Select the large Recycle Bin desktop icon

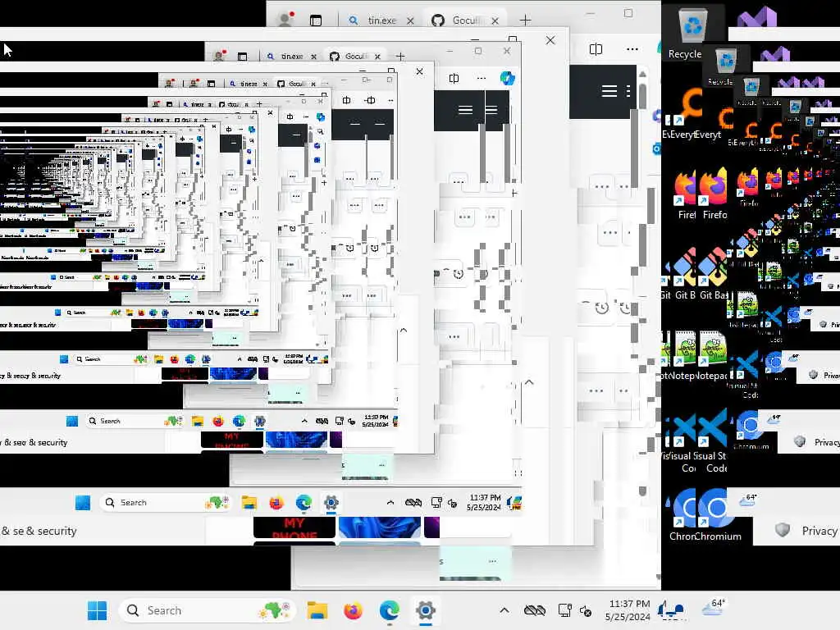(x=692, y=34)
